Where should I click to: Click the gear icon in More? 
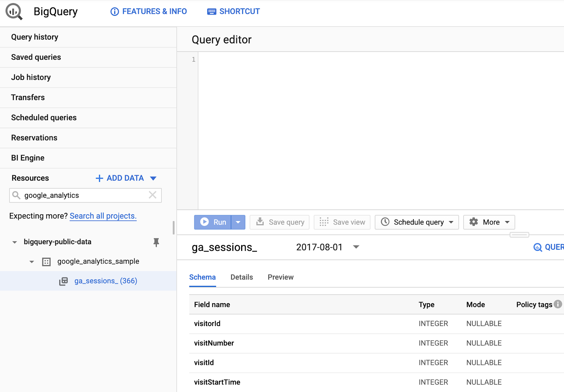coord(474,222)
